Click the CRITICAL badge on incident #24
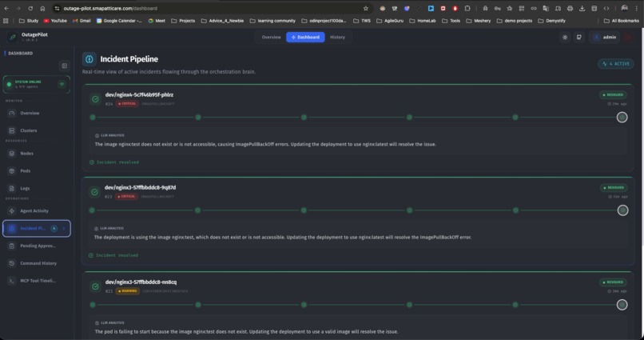 (127, 104)
